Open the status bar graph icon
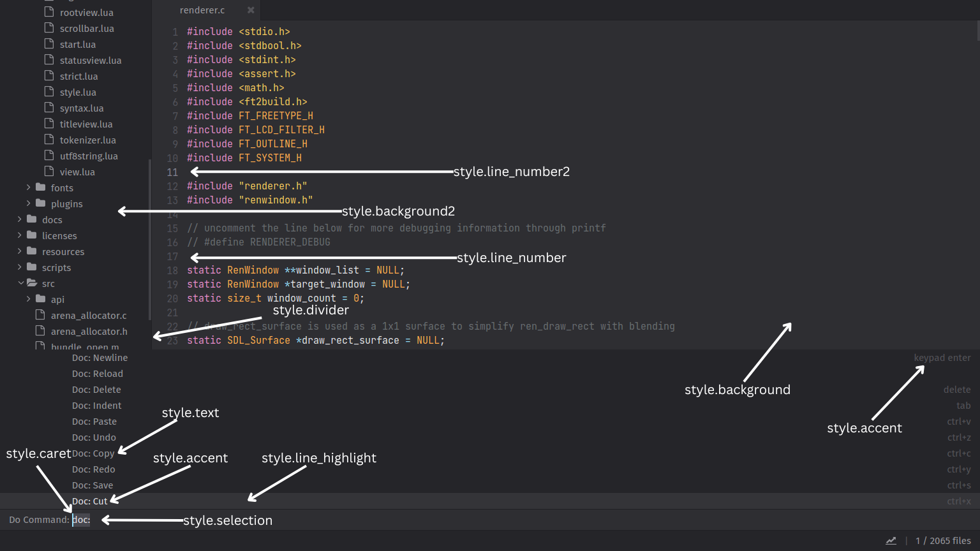 tap(891, 541)
